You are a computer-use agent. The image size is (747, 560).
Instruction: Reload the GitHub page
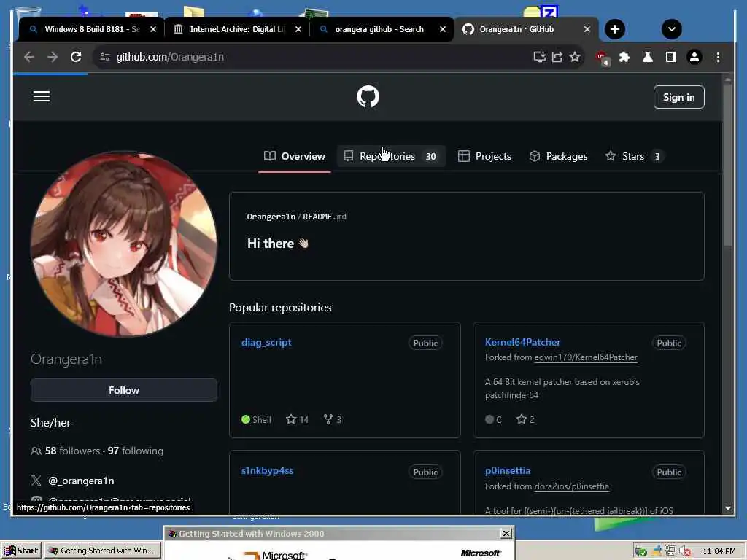76,57
